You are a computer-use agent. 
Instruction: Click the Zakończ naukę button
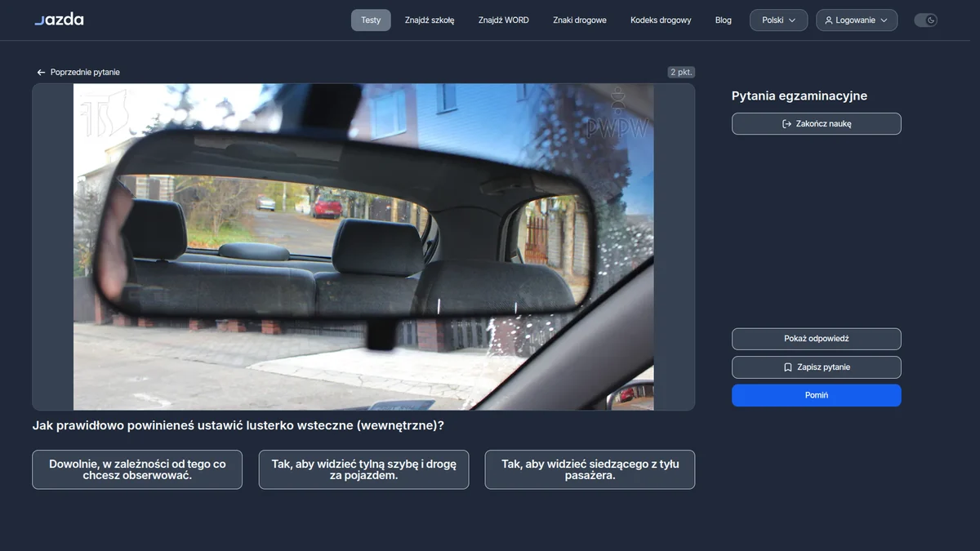[817, 124]
